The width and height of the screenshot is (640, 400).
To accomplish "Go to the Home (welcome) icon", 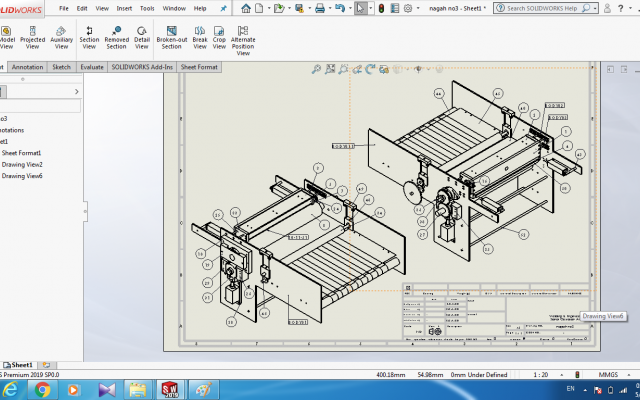I will tap(246, 8).
